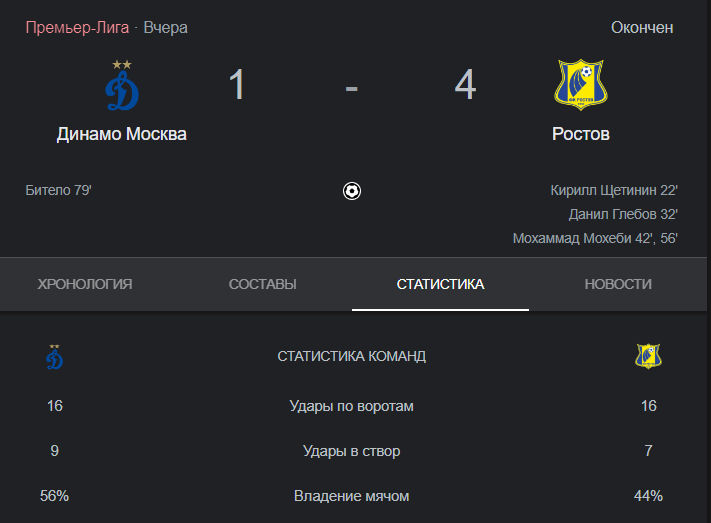The width and height of the screenshot is (711, 523).
Task: Open the Премьер-Лига league link
Action: click(x=77, y=28)
